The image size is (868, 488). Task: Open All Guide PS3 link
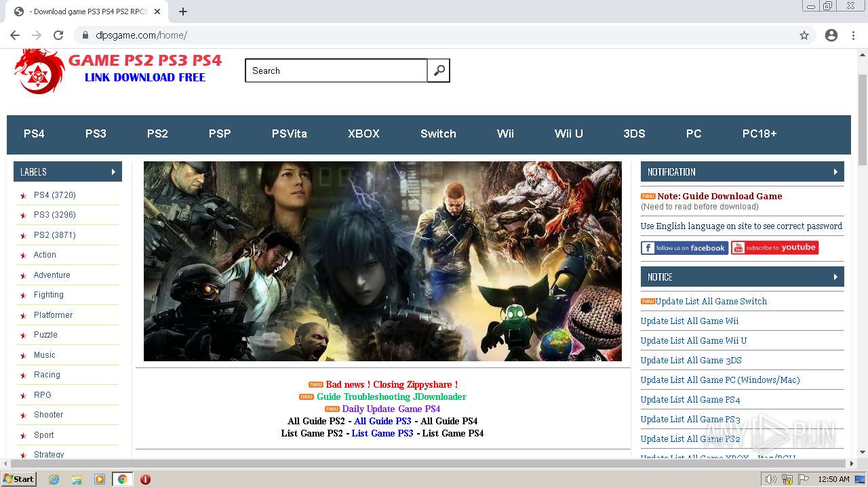pyautogui.click(x=382, y=422)
